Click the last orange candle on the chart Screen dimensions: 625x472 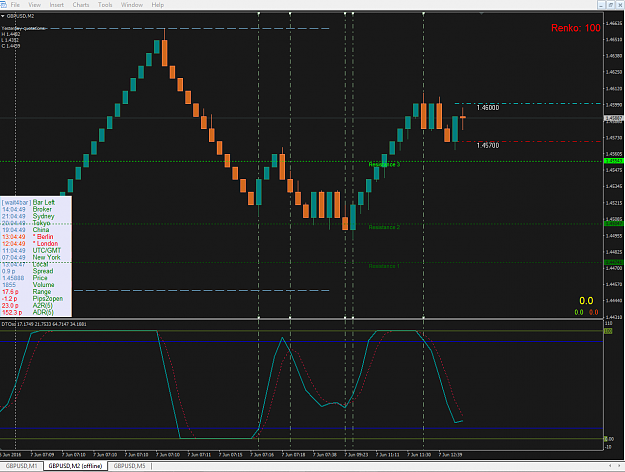[x=463, y=117]
